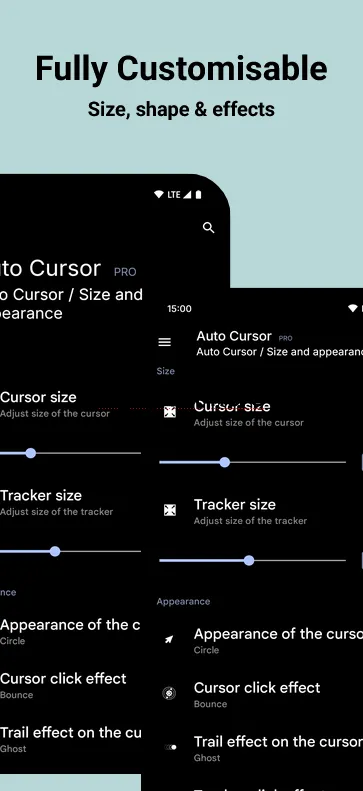Tap the search magnifier icon

click(208, 228)
